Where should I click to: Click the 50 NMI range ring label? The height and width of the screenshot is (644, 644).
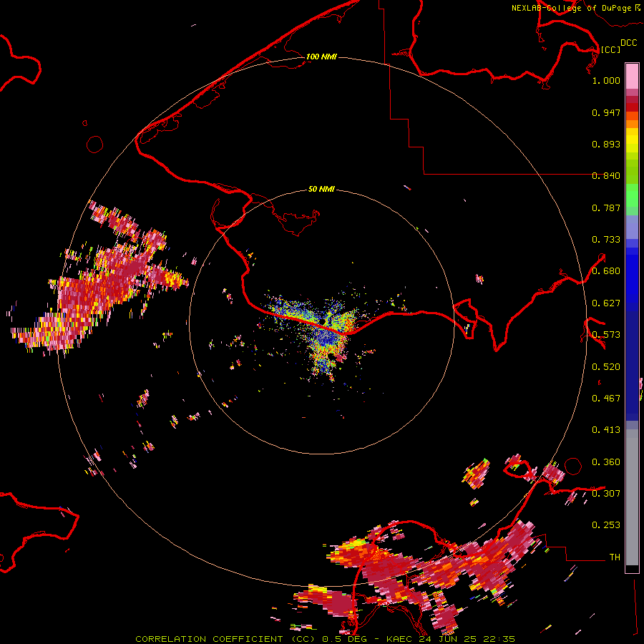321,189
